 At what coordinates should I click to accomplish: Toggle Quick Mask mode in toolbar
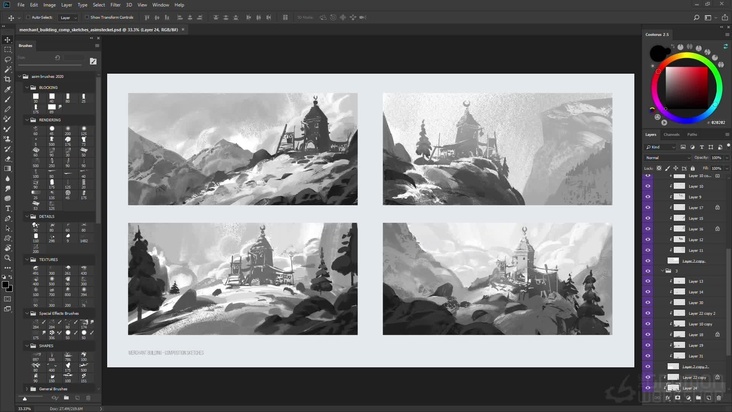click(x=7, y=299)
